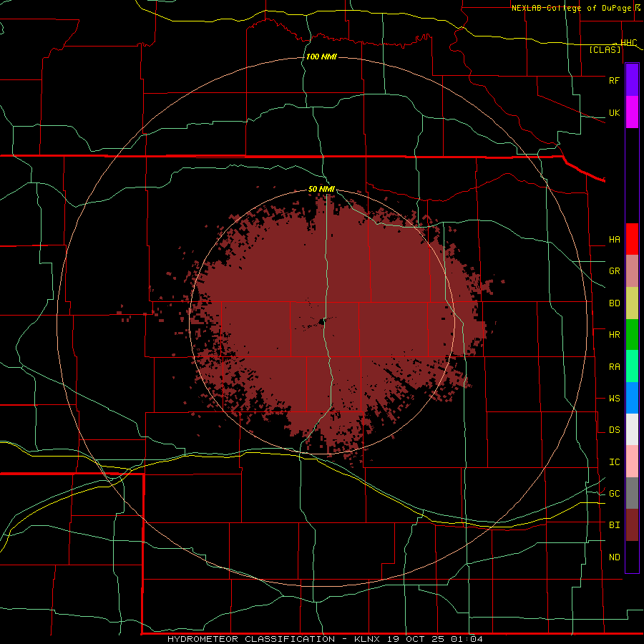
Task: Click the IC pink legend swatch
Action: click(x=632, y=462)
